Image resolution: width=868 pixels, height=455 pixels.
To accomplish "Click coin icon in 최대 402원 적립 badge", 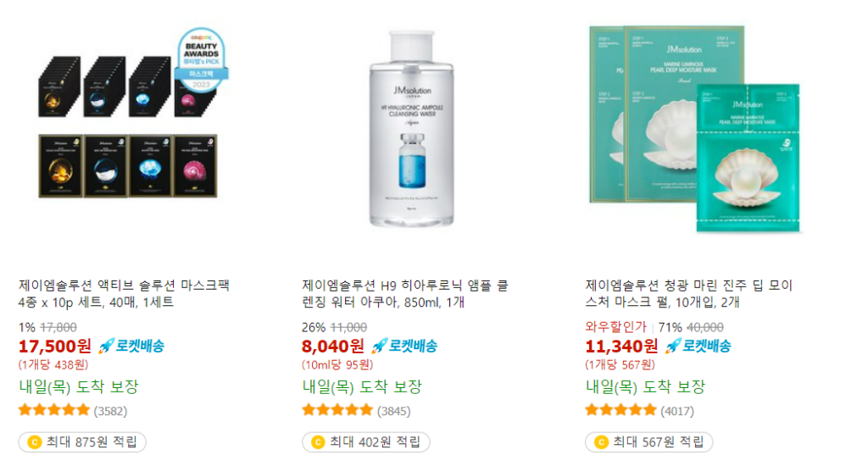I will click(x=318, y=442).
